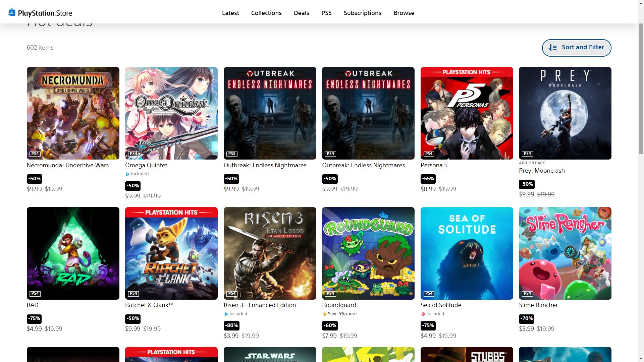Go to Deals in the navigation
This screenshot has width=644, height=362.
[301, 13]
